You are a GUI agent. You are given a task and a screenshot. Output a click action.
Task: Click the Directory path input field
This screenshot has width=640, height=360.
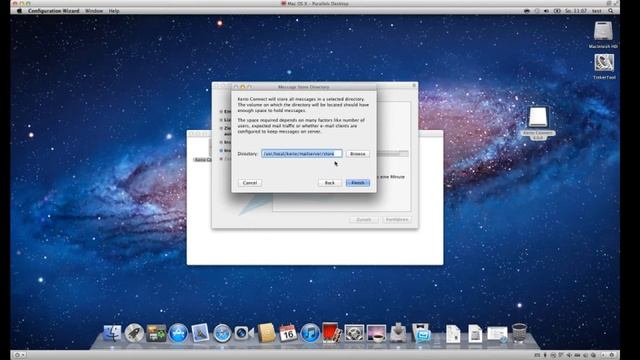[x=302, y=154]
